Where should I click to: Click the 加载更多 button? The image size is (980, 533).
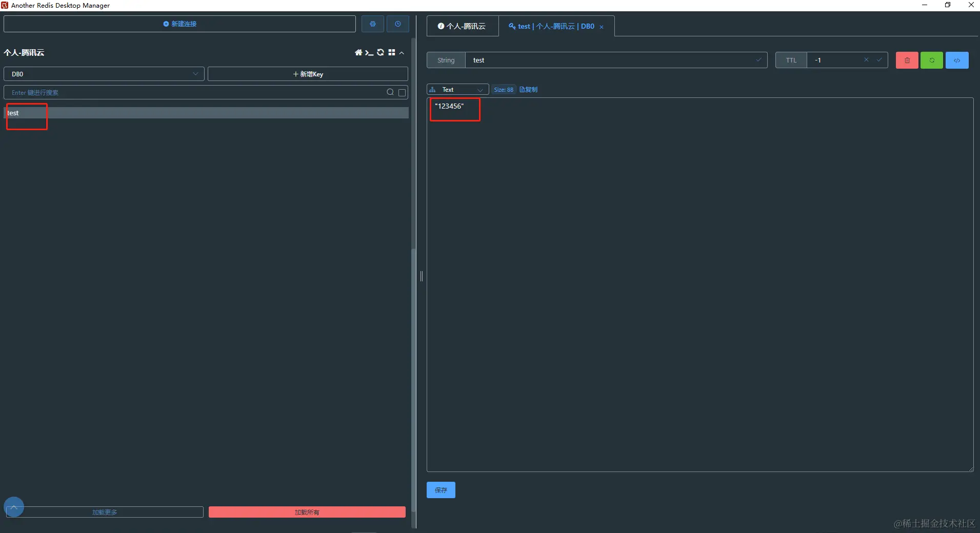(105, 512)
